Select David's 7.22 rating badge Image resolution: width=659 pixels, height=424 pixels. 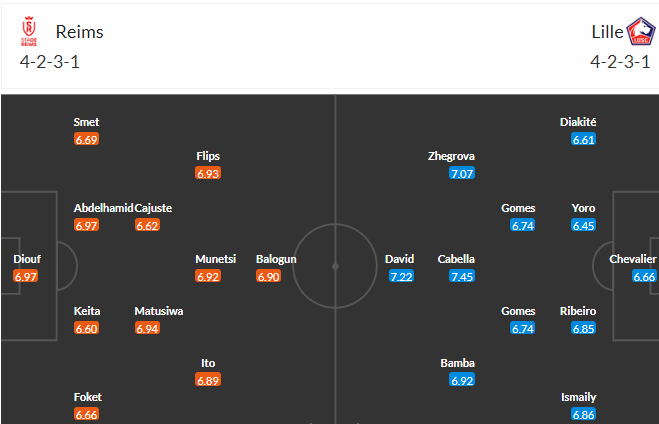401,276
